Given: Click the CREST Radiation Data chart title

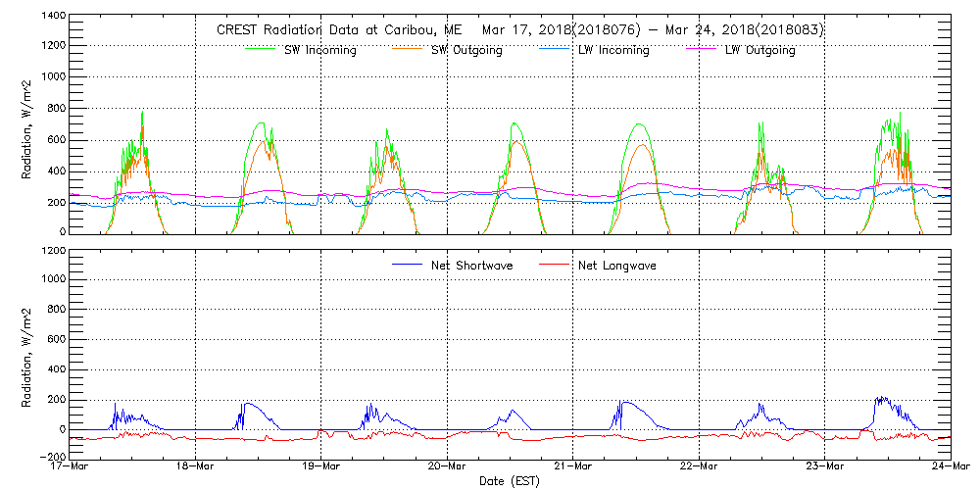Looking at the screenshot, I should pos(519,29).
